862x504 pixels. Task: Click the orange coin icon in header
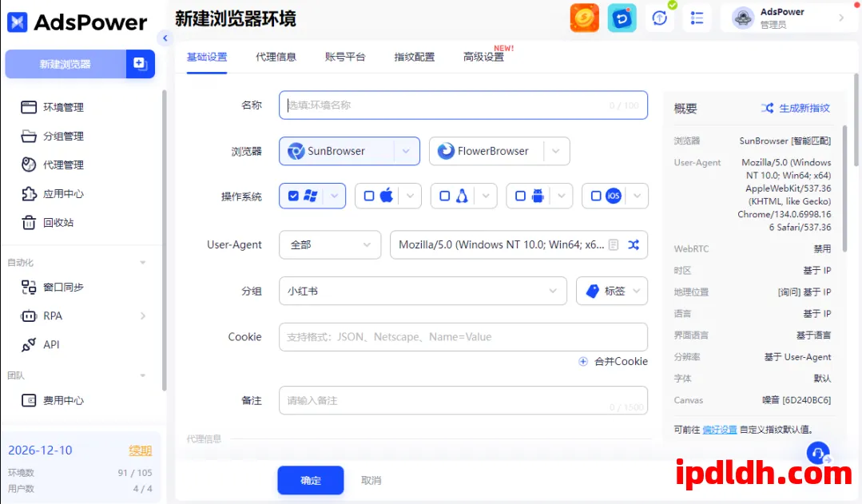pos(584,18)
